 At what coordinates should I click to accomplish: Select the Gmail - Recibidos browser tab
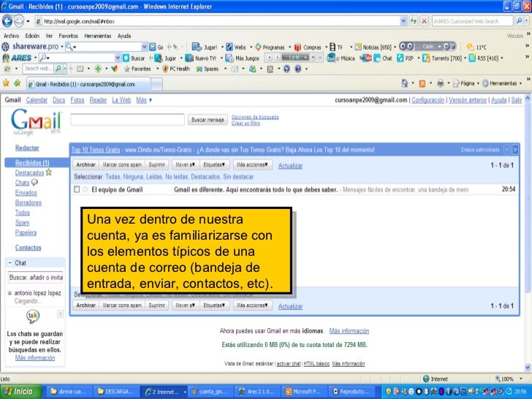[88, 84]
